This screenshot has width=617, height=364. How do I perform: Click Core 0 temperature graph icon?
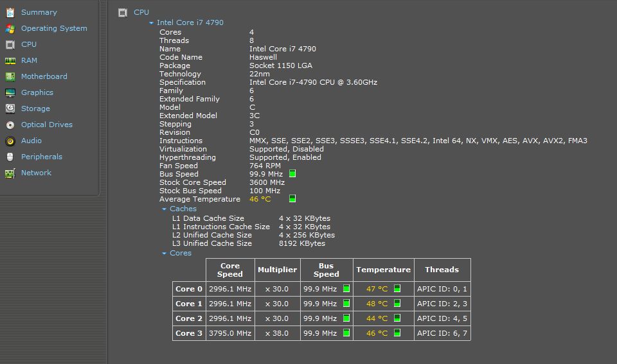[x=397, y=288]
